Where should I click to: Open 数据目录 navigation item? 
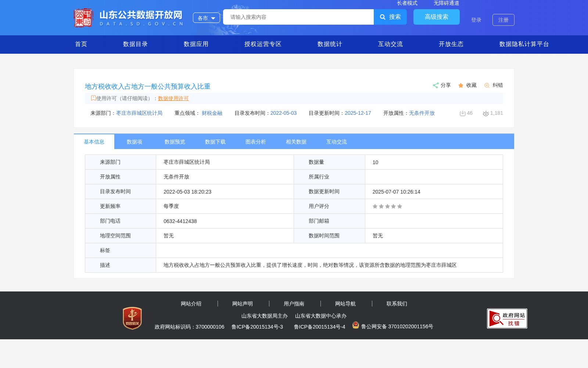pos(136,44)
